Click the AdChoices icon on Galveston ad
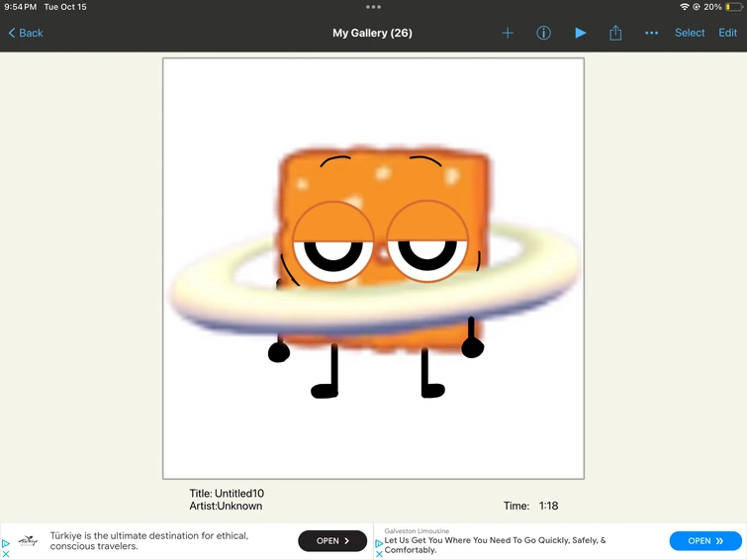747x560 pixels. 379,543
